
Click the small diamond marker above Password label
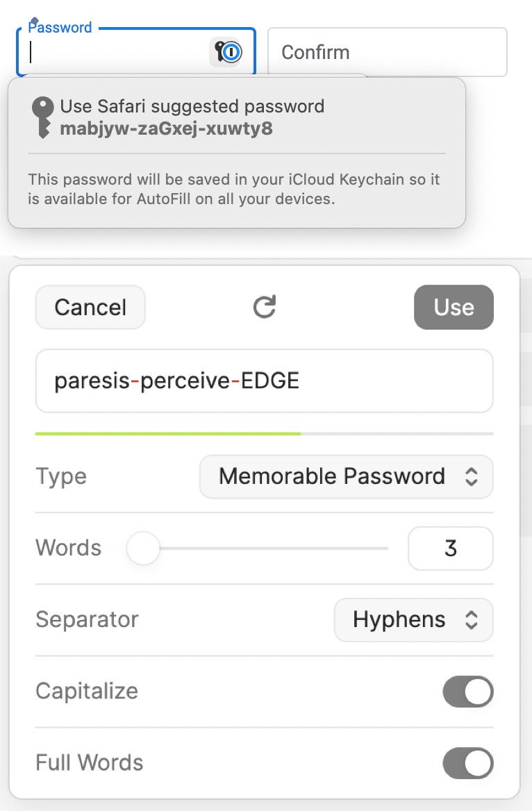pyautogui.click(x=33, y=21)
